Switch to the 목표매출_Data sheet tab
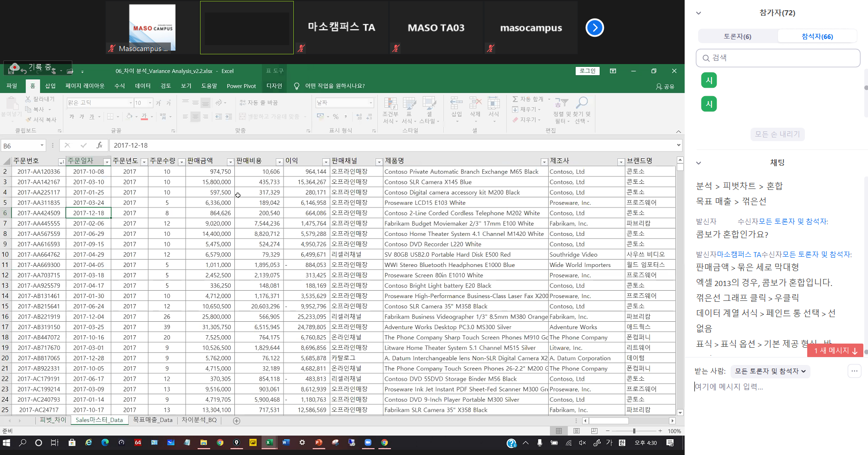Viewport: 868px width, 455px height. point(152,420)
